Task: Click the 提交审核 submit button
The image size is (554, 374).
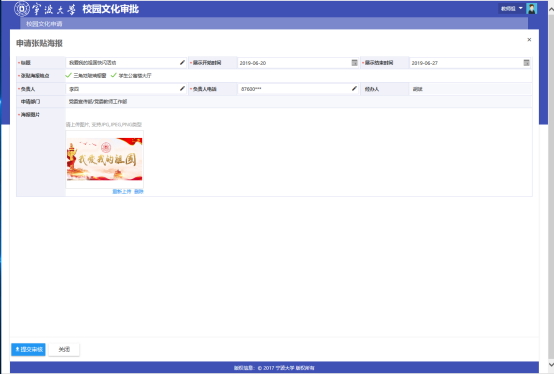Action: [28, 349]
